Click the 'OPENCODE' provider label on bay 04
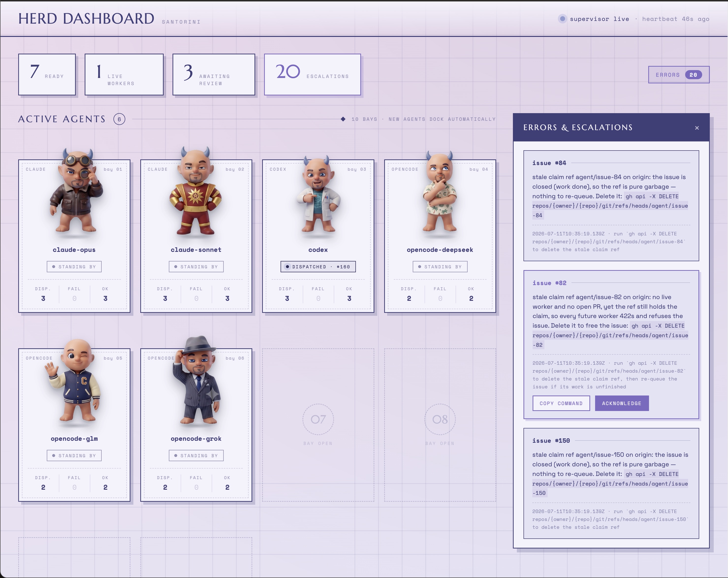728x578 pixels. pos(405,169)
